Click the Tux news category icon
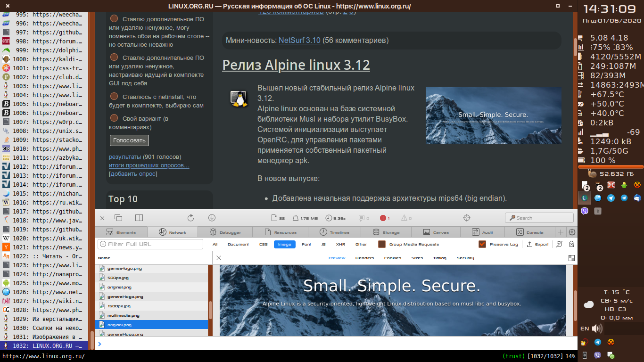The height and width of the screenshot is (362, 644). [239, 99]
